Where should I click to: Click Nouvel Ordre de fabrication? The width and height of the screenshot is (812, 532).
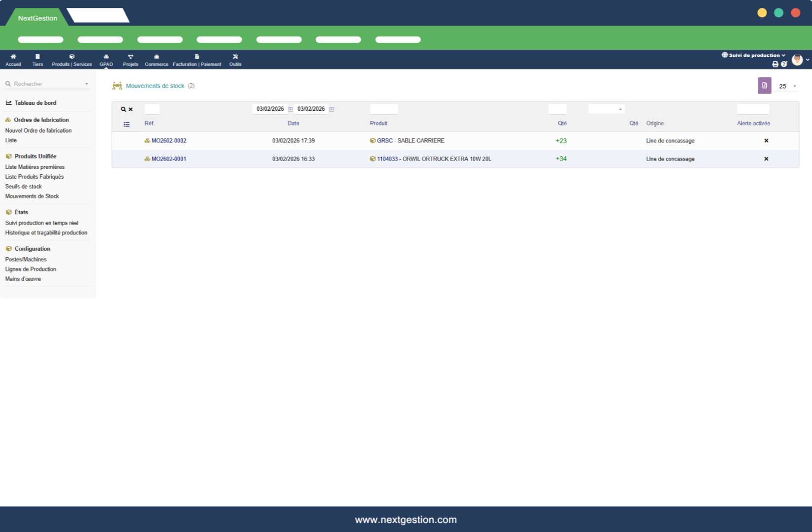38,131
